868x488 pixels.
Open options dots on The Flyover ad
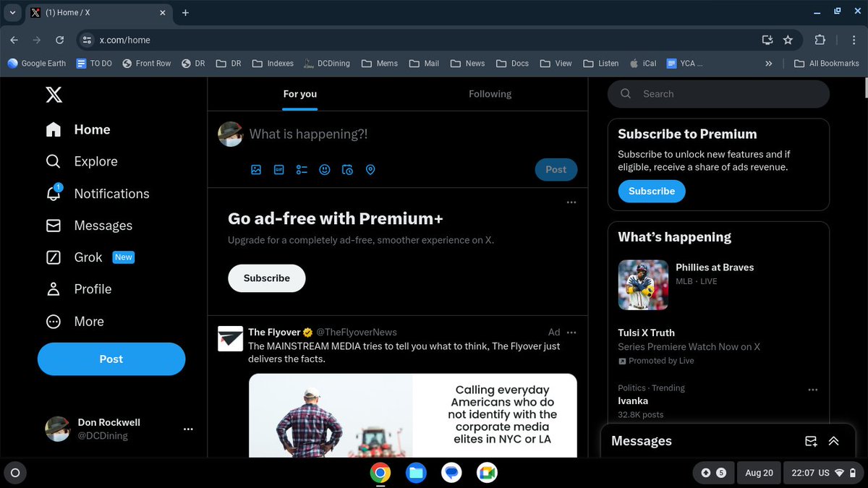point(571,332)
